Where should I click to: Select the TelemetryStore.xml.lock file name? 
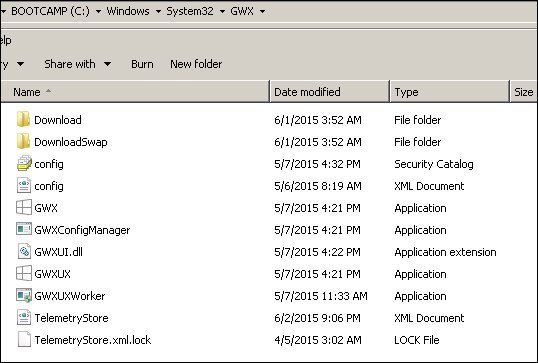coord(93,340)
